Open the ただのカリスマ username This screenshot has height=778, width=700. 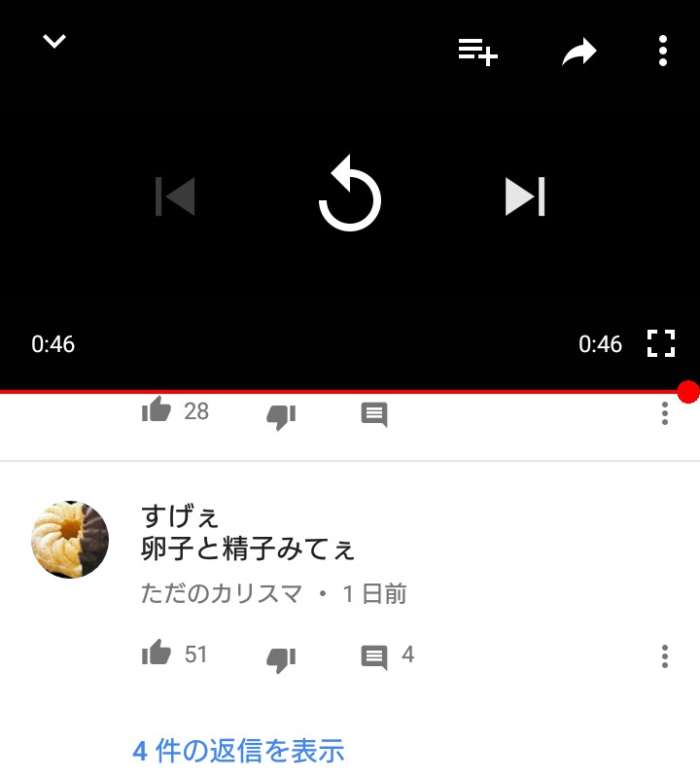[x=222, y=593]
